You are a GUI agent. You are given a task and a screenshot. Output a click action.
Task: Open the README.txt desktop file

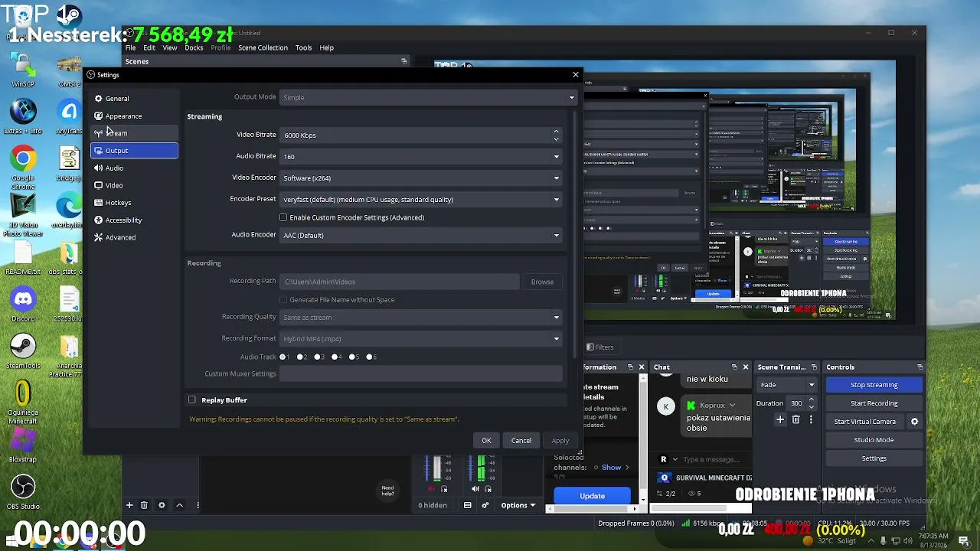coord(23,259)
